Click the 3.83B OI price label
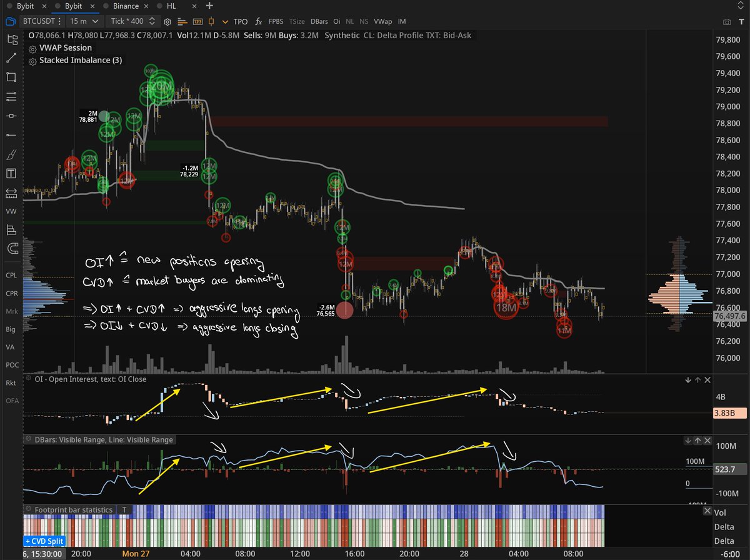The image size is (750, 560). [x=729, y=412]
